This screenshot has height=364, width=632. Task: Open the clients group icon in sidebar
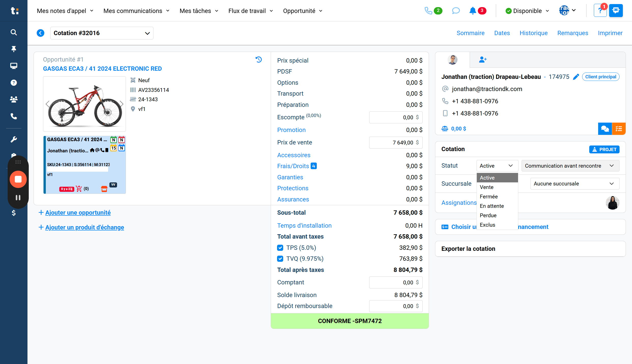pyautogui.click(x=14, y=99)
